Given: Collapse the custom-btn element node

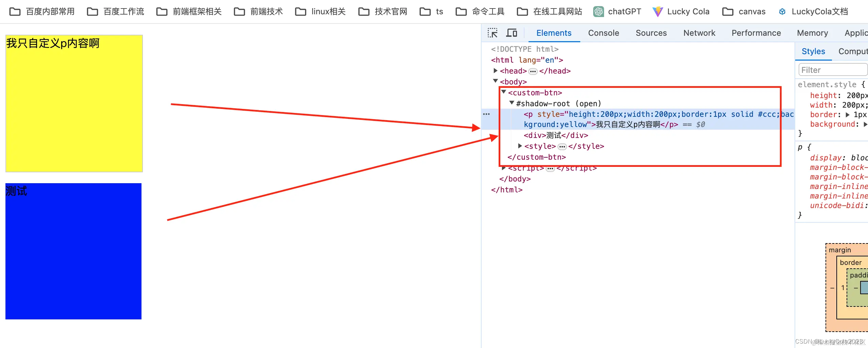Looking at the screenshot, I should (504, 92).
